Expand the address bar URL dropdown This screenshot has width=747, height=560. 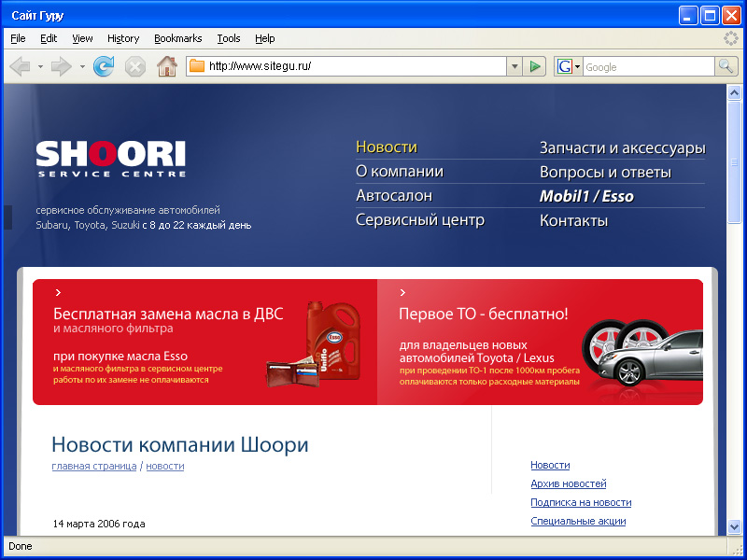click(514, 66)
